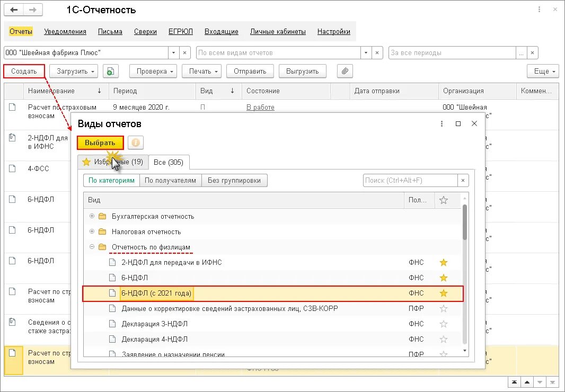Viewport: 565px width, 392px height.
Task: Open the Настройки section
Action: point(334,32)
